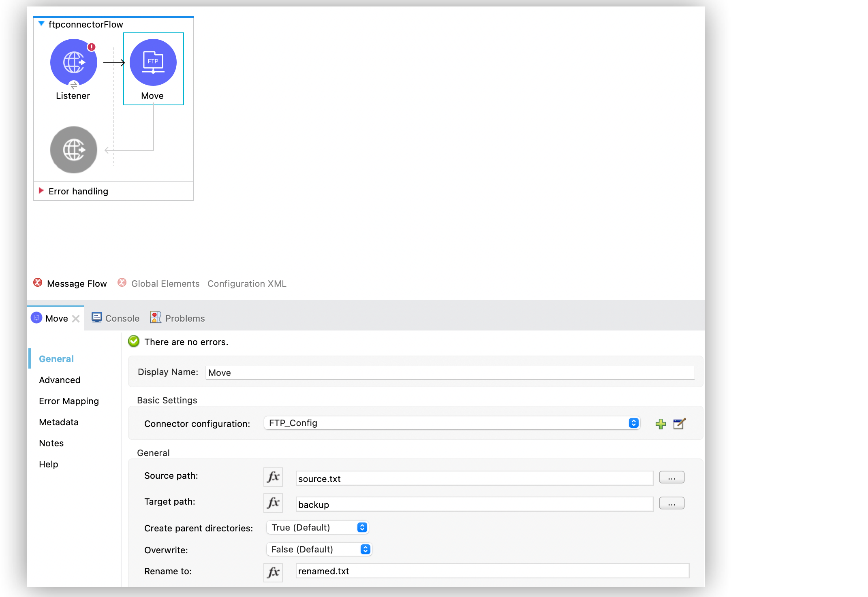The height and width of the screenshot is (597, 868).
Task: Add a new connector configuration
Action: 661,424
